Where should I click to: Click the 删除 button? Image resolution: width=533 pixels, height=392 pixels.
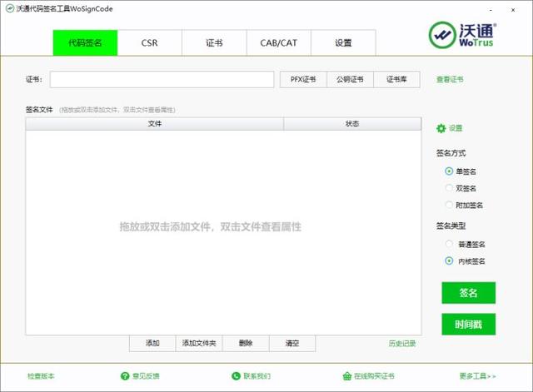click(246, 343)
